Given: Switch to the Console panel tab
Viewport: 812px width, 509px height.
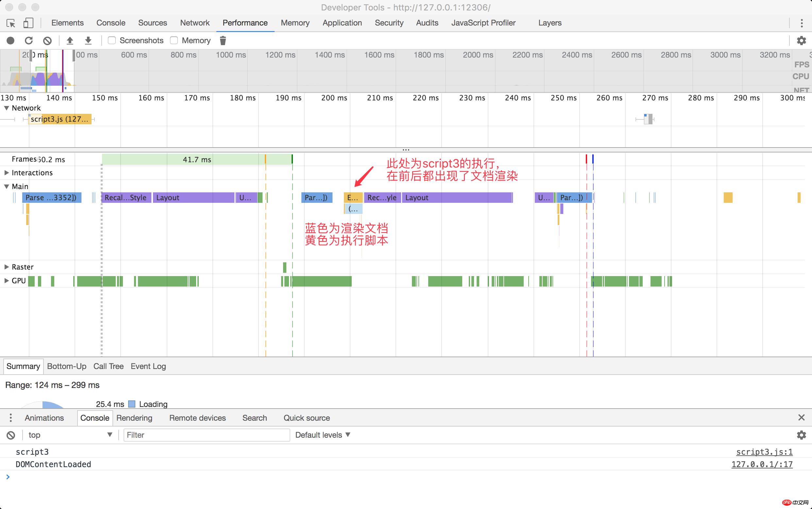Looking at the screenshot, I should pos(111,23).
